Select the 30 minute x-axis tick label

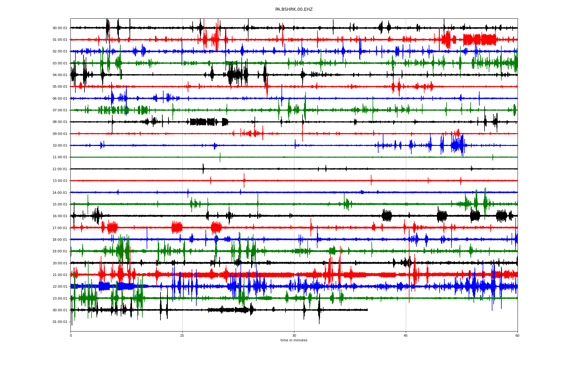(294, 335)
